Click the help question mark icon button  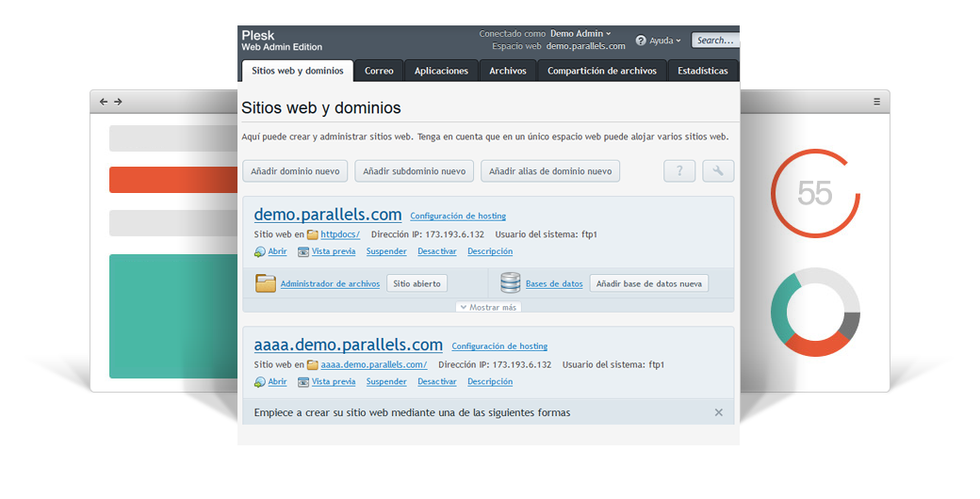[679, 170]
